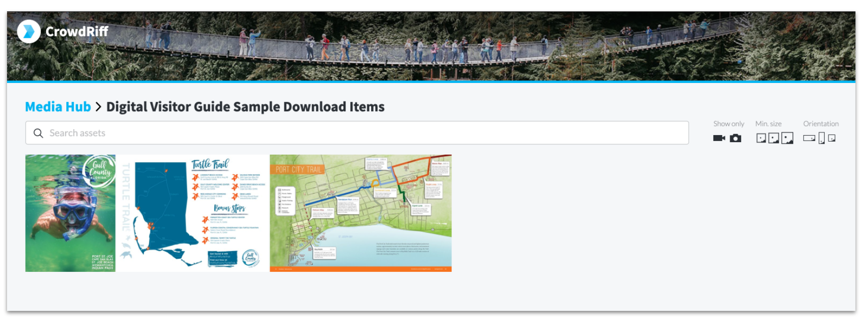The width and height of the screenshot is (868, 332).
Task: Click the magnifying glass search icon
Action: 38,133
